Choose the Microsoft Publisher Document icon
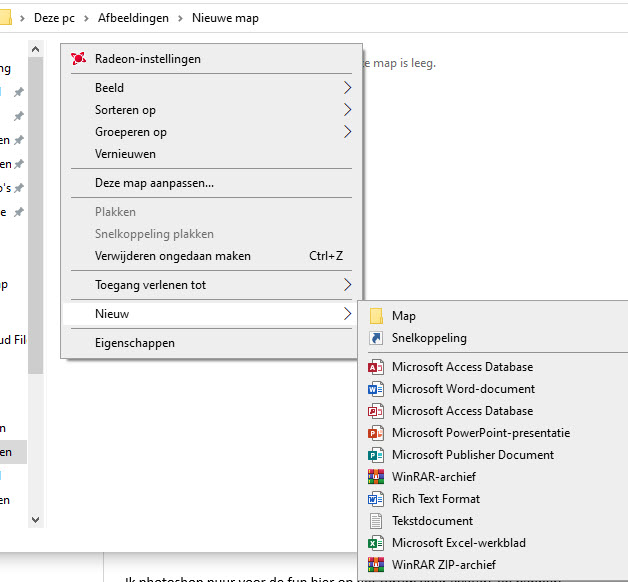Viewport: 628px width, 582px height. [x=376, y=455]
